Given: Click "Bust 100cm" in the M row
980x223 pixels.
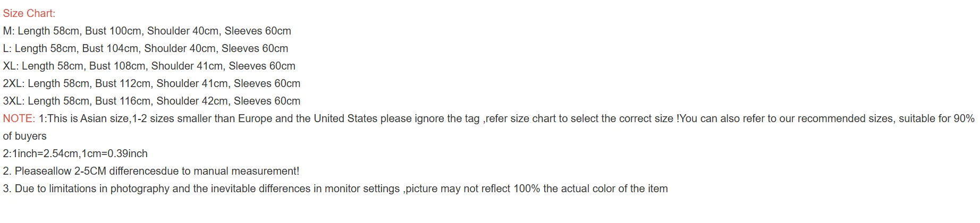Looking at the screenshot, I should 113,31.
